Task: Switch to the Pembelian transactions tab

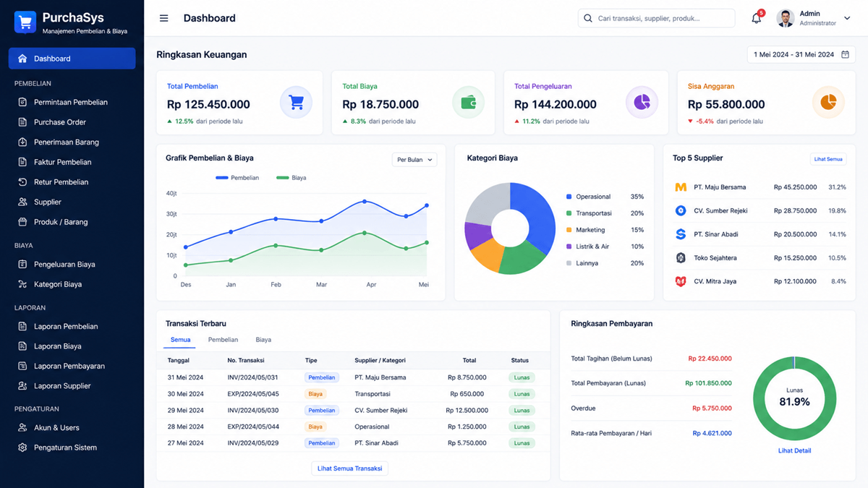Action: click(x=223, y=340)
